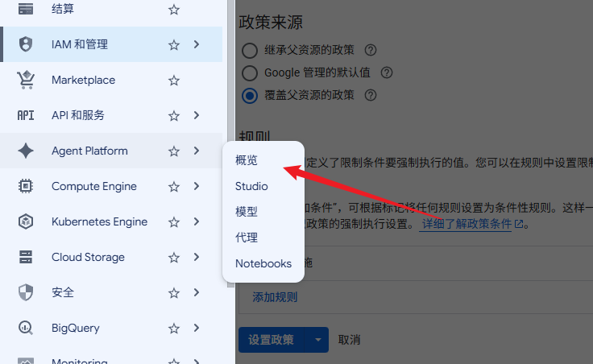The height and width of the screenshot is (364, 593).
Task: Click the 安全 shield icon
Action: pyautogui.click(x=26, y=292)
